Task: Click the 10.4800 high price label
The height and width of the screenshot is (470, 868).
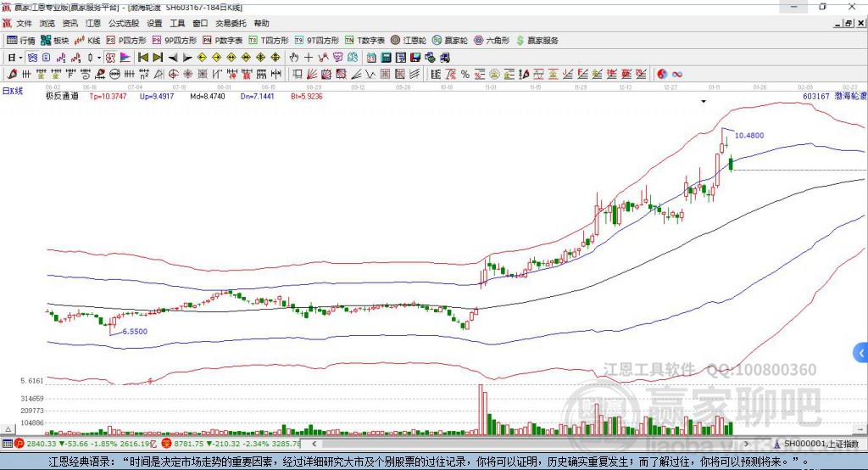Action: pos(749,135)
